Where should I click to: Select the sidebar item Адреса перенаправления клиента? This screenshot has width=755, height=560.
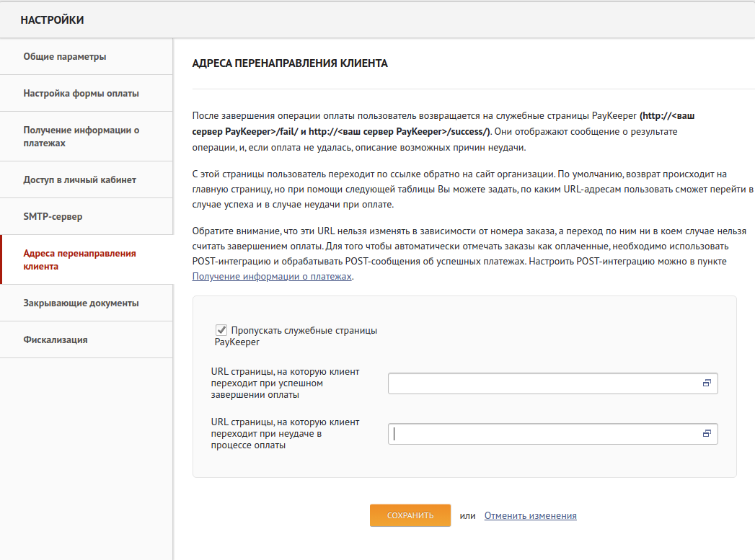79,259
